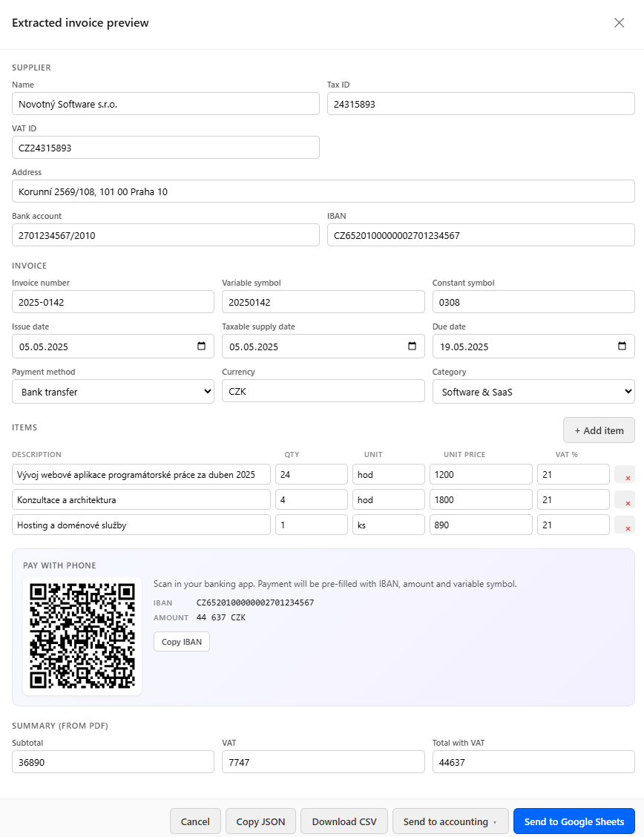
Task: Click the Constant symbol field 0308
Action: coord(533,301)
